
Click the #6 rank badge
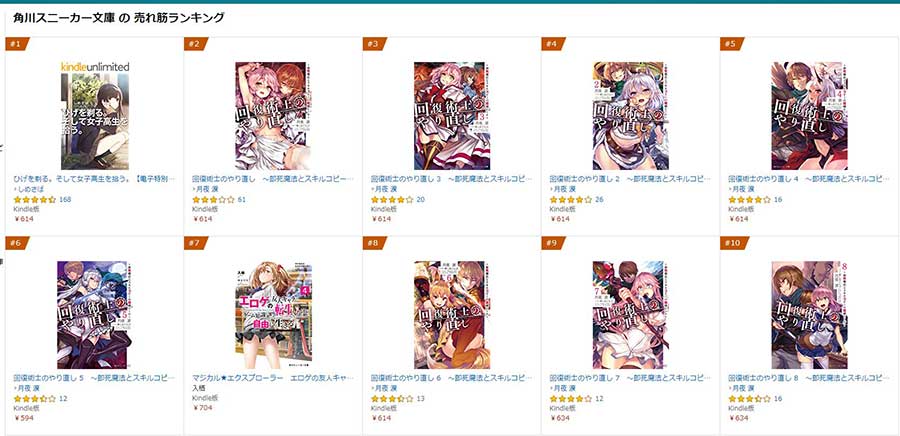pyautogui.click(x=17, y=243)
